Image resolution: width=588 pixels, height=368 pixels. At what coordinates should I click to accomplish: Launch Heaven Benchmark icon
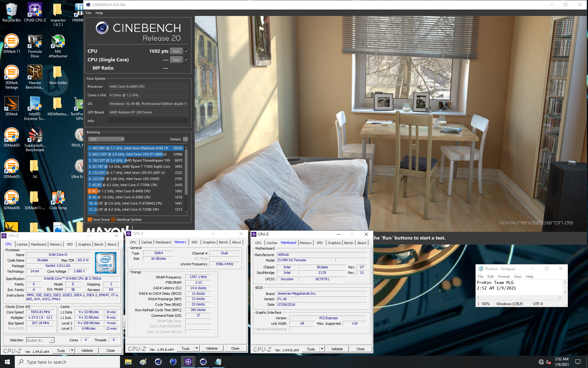(35, 77)
